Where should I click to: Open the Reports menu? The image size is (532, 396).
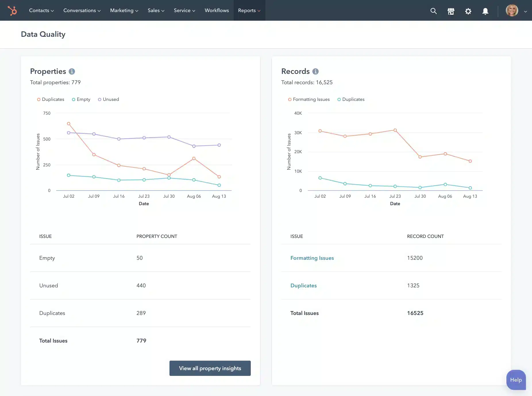click(249, 10)
